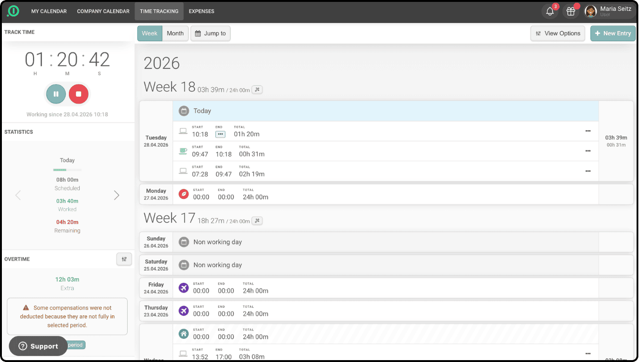
Task: Click the Today calendar icon
Action: click(x=184, y=111)
